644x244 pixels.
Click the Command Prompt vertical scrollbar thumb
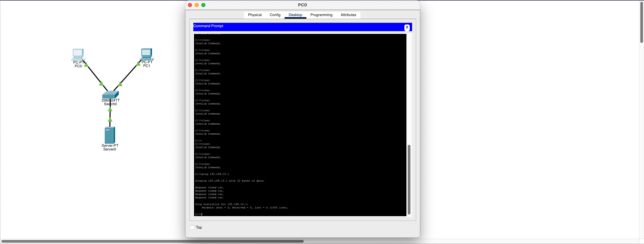[409, 180]
